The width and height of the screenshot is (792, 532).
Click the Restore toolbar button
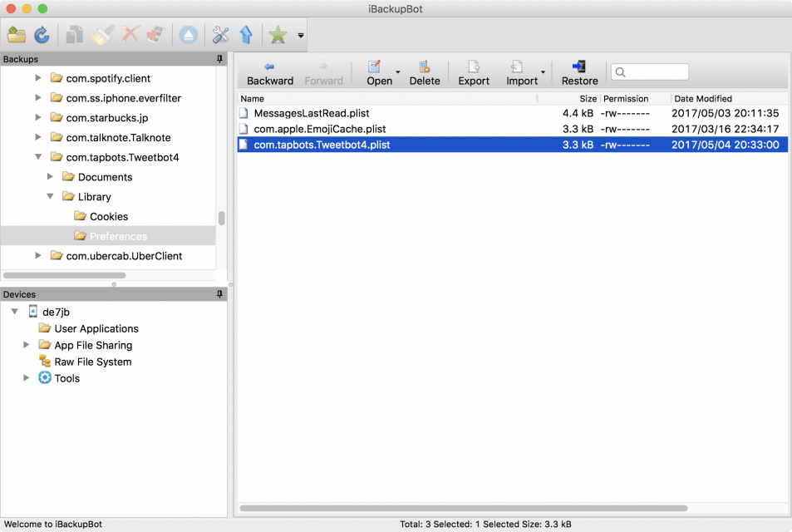click(579, 74)
